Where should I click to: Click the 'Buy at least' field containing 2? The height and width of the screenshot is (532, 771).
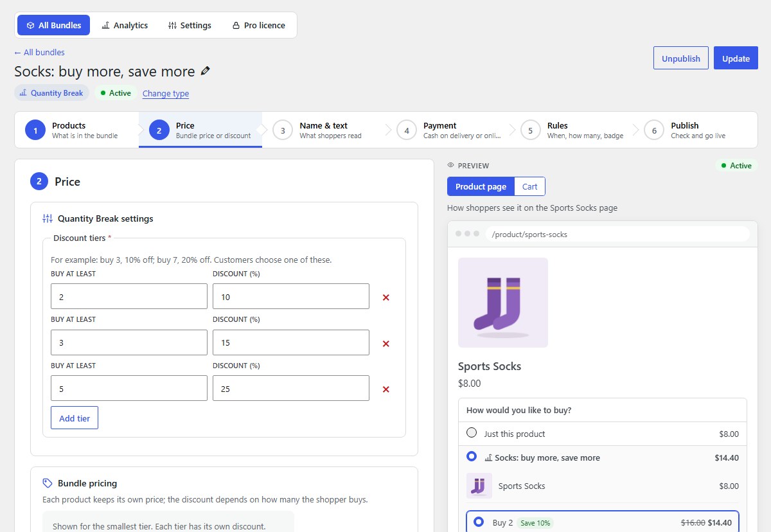129,296
